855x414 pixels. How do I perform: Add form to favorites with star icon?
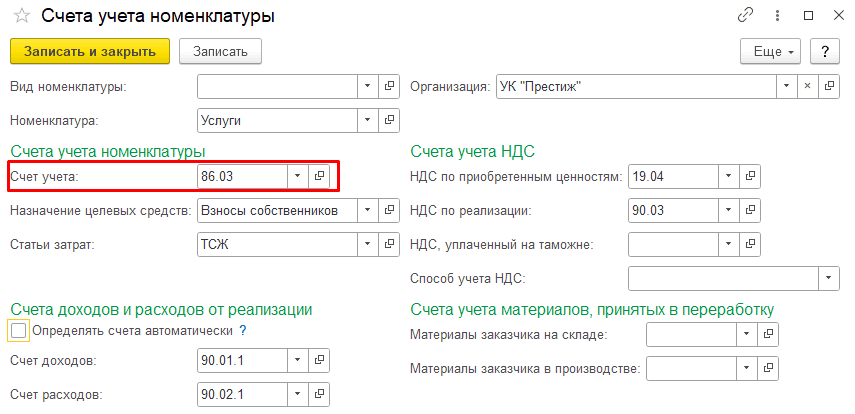[21, 17]
